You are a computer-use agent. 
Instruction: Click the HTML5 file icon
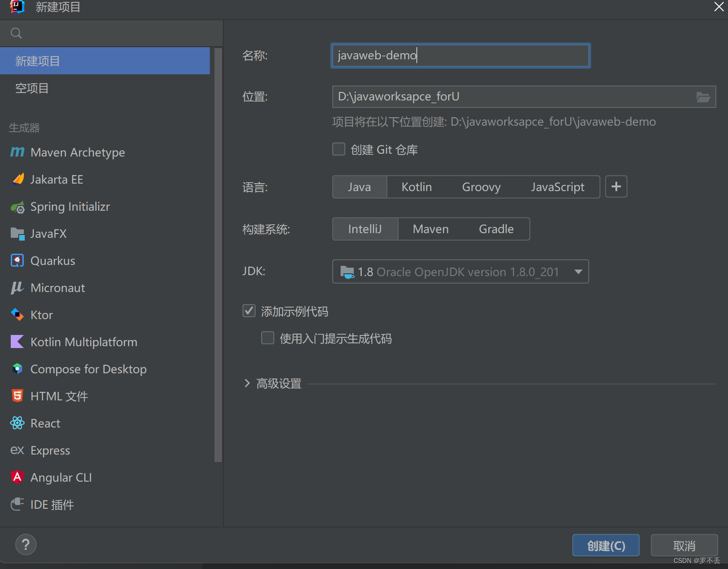[17, 396]
